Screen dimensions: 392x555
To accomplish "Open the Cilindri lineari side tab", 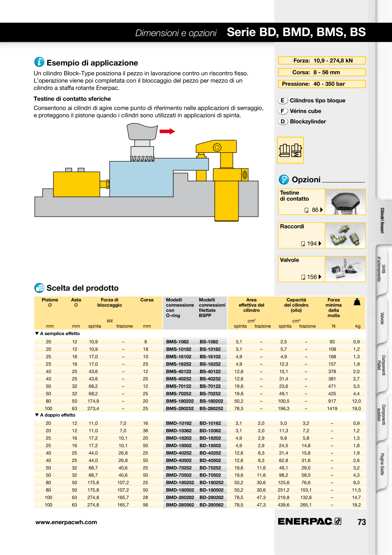I will coord(382,221).
